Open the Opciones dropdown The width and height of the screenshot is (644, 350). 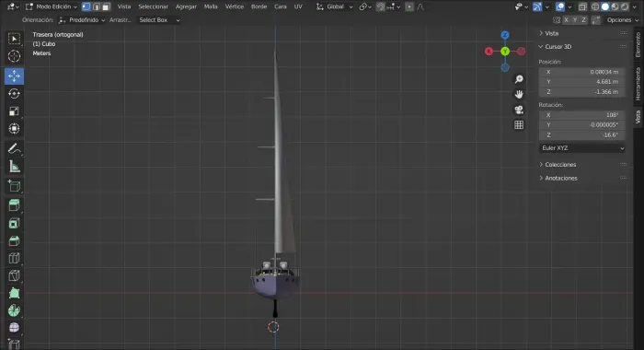tap(622, 19)
